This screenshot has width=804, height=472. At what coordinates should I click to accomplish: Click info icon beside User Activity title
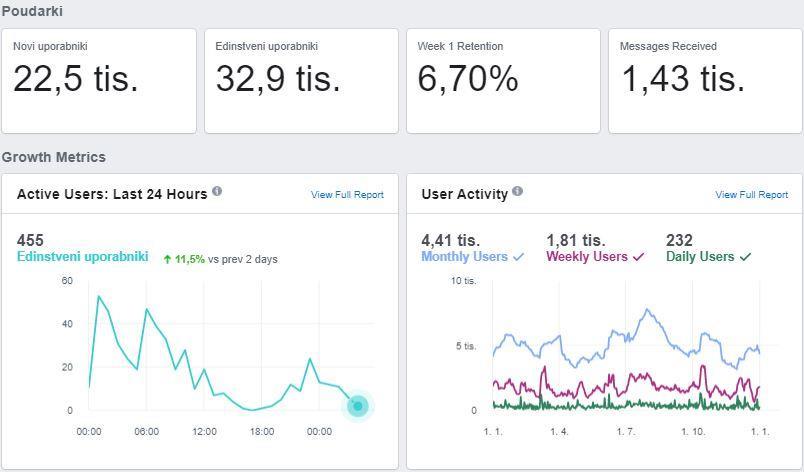click(x=517, y=192)
